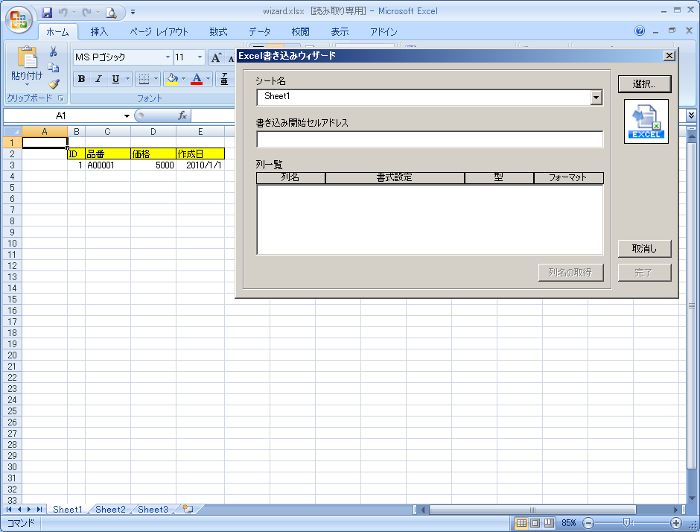Screen dimensions: 700x532
Task: Open phonetic guide icon in Font group
Action: 224,79
